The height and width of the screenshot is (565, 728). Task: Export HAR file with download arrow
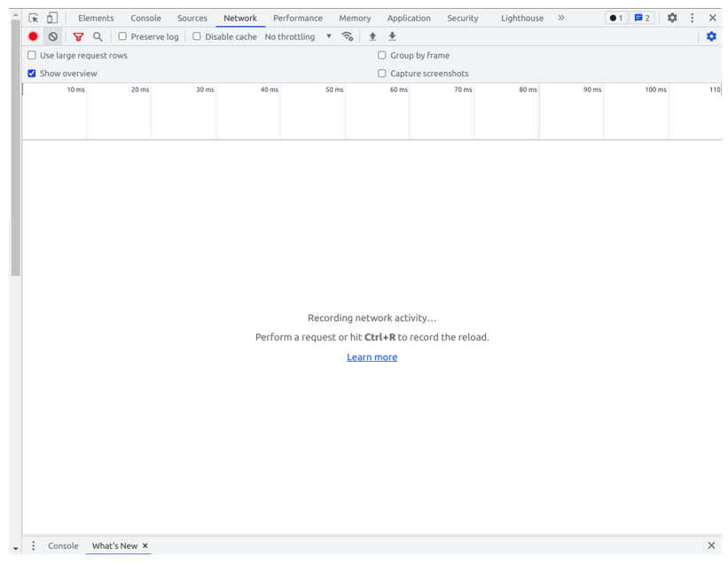(x=392, y=36)
